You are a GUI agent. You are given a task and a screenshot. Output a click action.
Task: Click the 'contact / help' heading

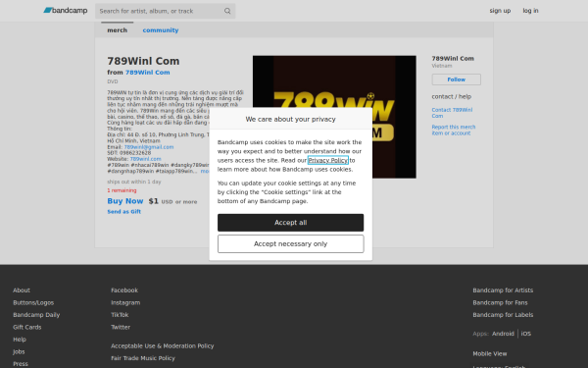452,96
